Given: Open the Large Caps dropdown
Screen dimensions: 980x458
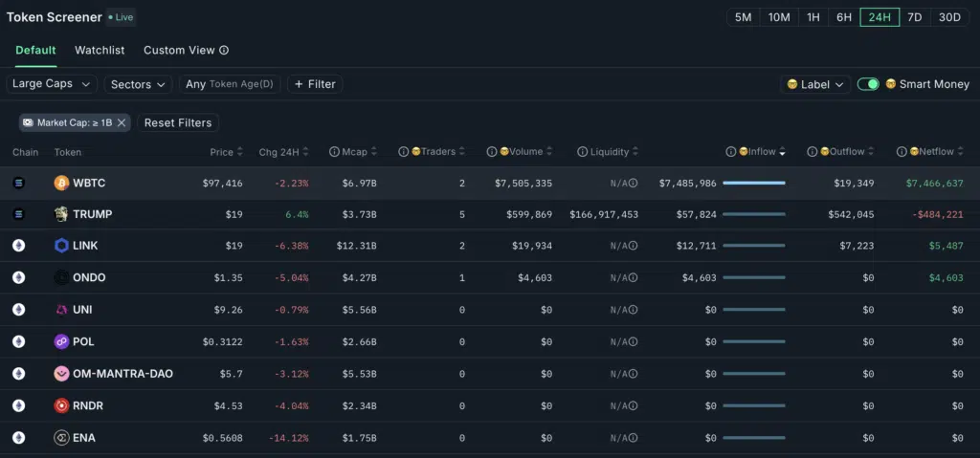Looking at the screenshot, I should point(52,84).
